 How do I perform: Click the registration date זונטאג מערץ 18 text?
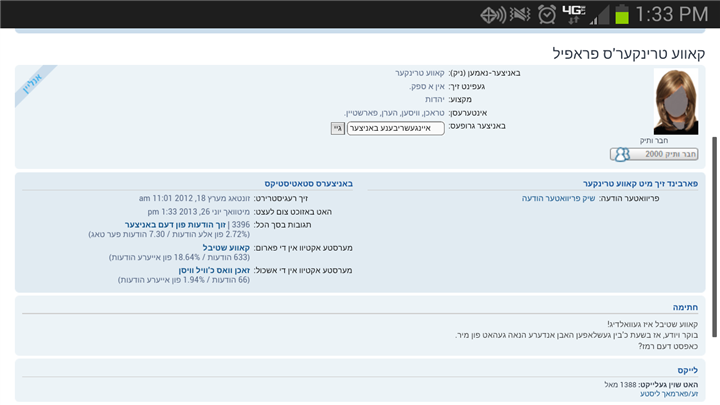pos(194,198)
